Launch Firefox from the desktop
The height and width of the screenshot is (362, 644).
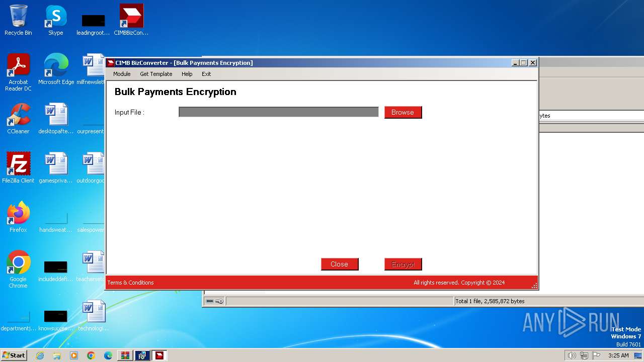[18, 217]
